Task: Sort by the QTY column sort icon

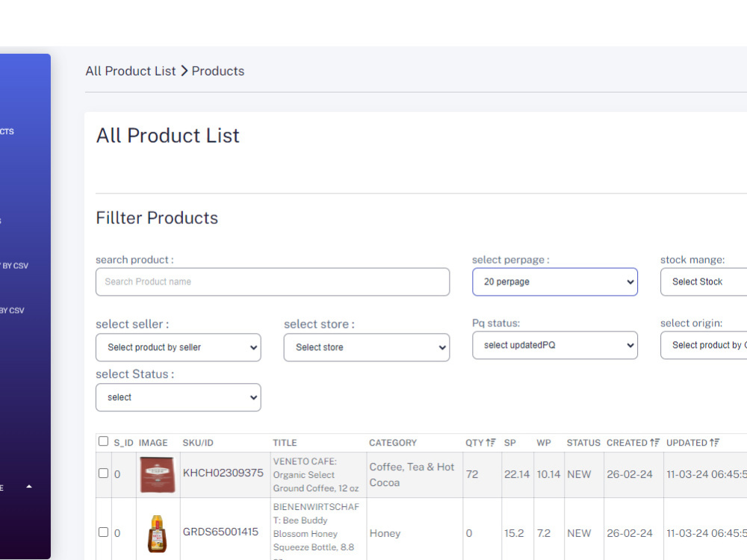Action: click(x=491, y=442)
